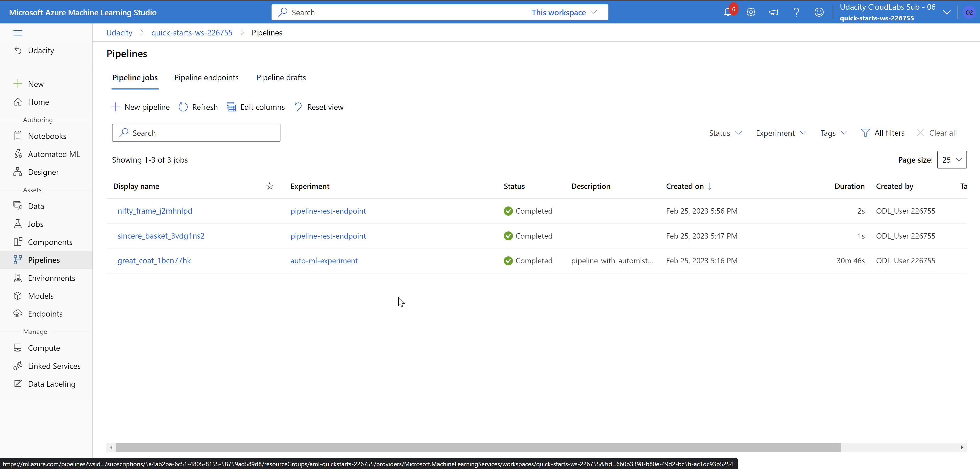Open Notebooks from the sidebar
Viewport: 980px width, 469px height.
tap(47, 136)
